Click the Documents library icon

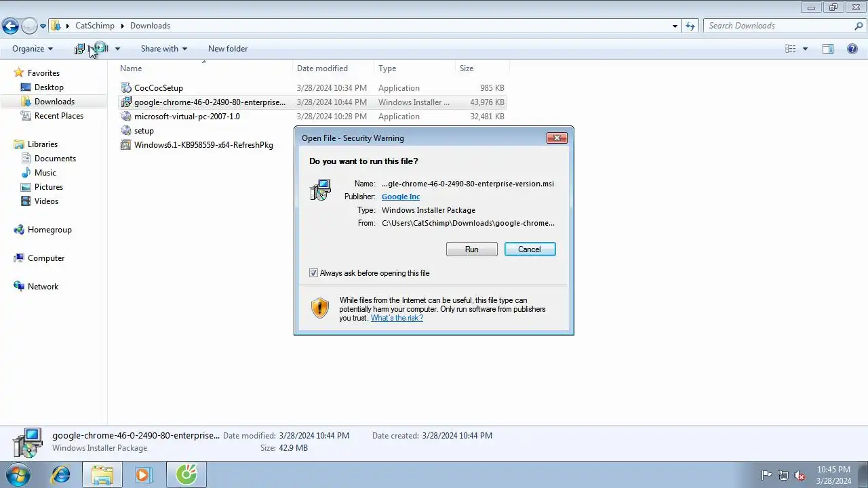pyautogui.click(x=26, y=159)
